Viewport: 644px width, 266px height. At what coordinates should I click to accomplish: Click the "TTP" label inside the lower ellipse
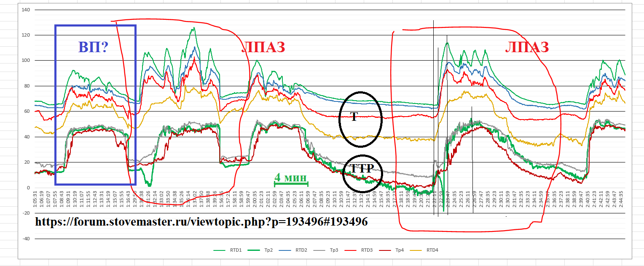tap(362, 169)
